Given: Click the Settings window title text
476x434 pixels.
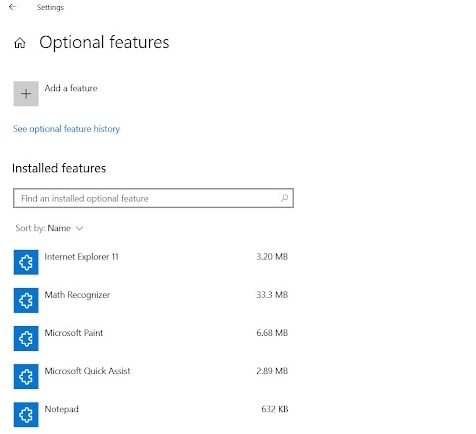Looking at the screenshot, I should click(x=50, y=7).
